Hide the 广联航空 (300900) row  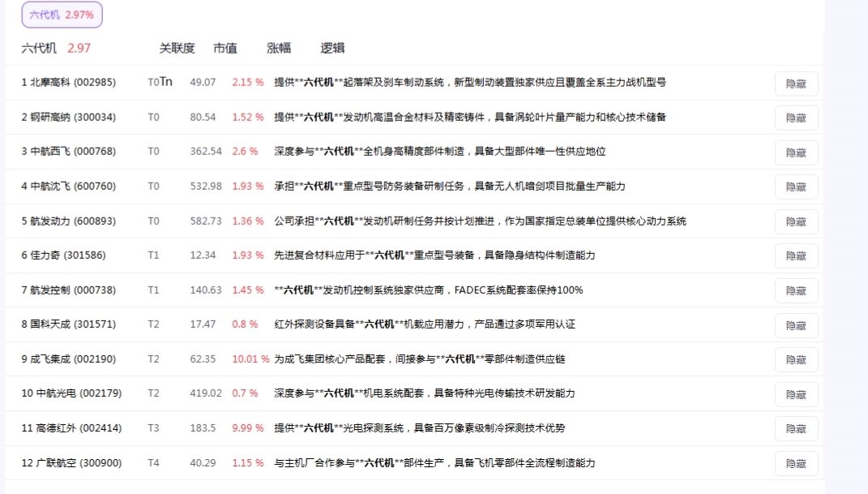pyautogui.click(x=796, y=464)
